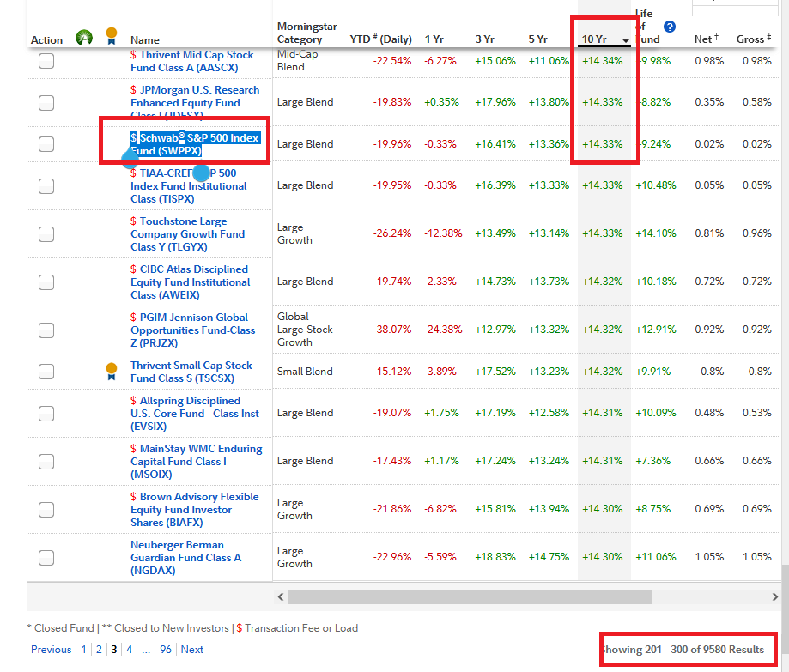The width and height of the screenshot is (789, 672).
Task: Click the horizontal scrollbar right arrow
Action: point(775,597)
